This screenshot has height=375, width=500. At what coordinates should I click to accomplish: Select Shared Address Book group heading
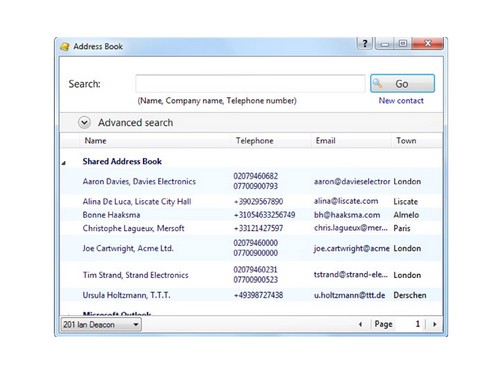click(x=122, y=161)
